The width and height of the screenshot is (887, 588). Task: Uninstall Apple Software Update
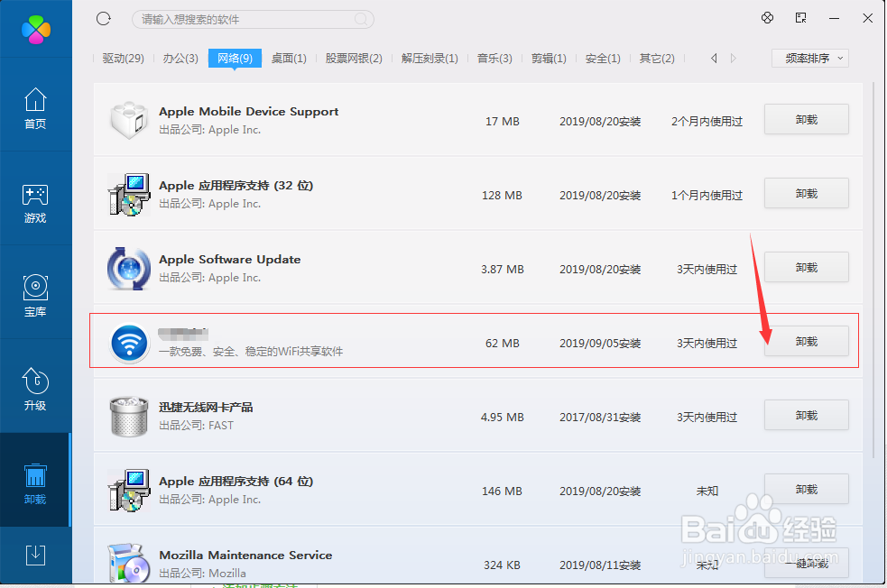tap(806, 268)
